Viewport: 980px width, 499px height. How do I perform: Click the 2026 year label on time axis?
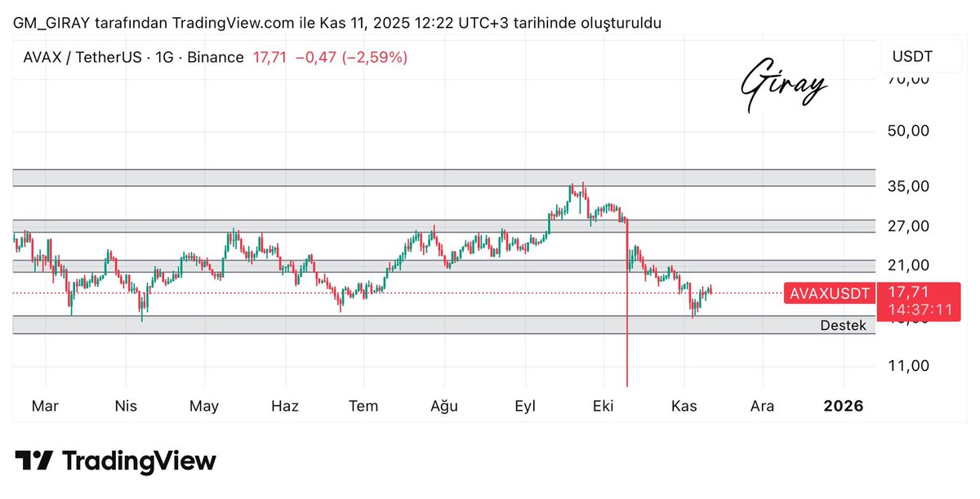pos(844,406)
